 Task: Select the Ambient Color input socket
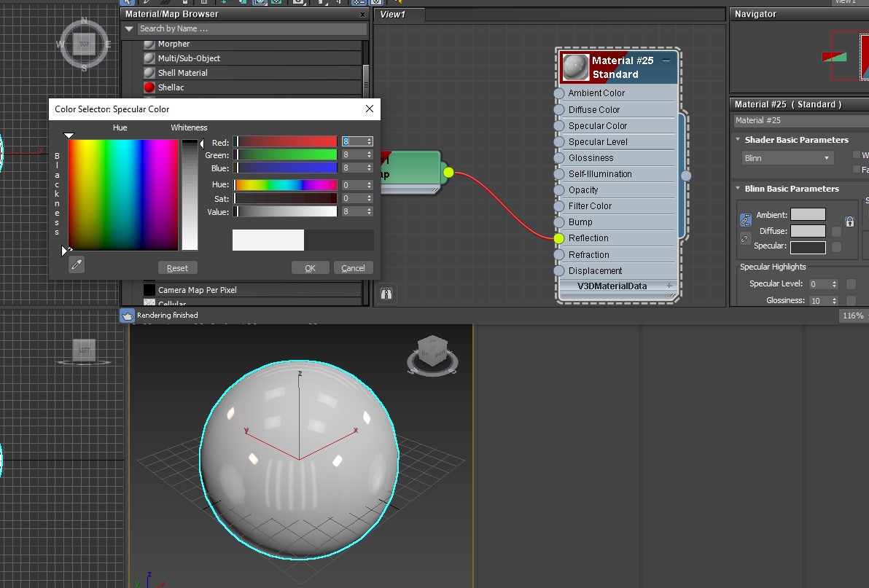coord(559,93)
